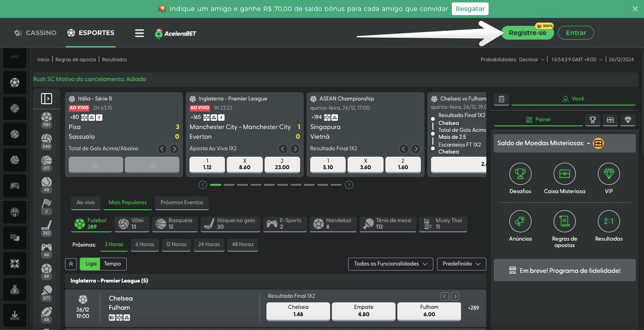644x330 pixels.
Task: Bet on Empate at 4.80
Action: (364, 311)
